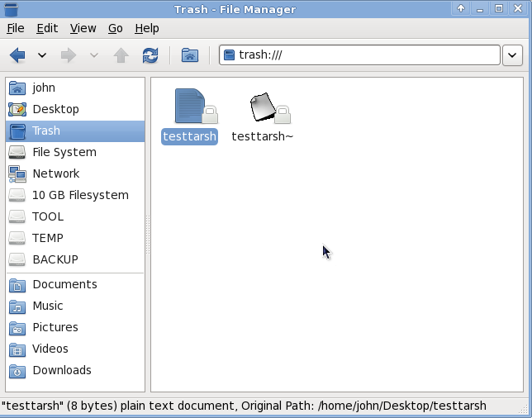
Task: Open the File menu
Action: pos(15,28)
